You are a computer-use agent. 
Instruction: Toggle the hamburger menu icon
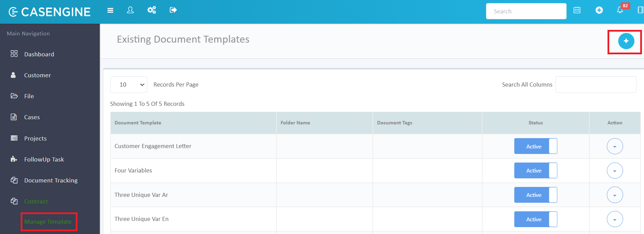pos(110,10)
